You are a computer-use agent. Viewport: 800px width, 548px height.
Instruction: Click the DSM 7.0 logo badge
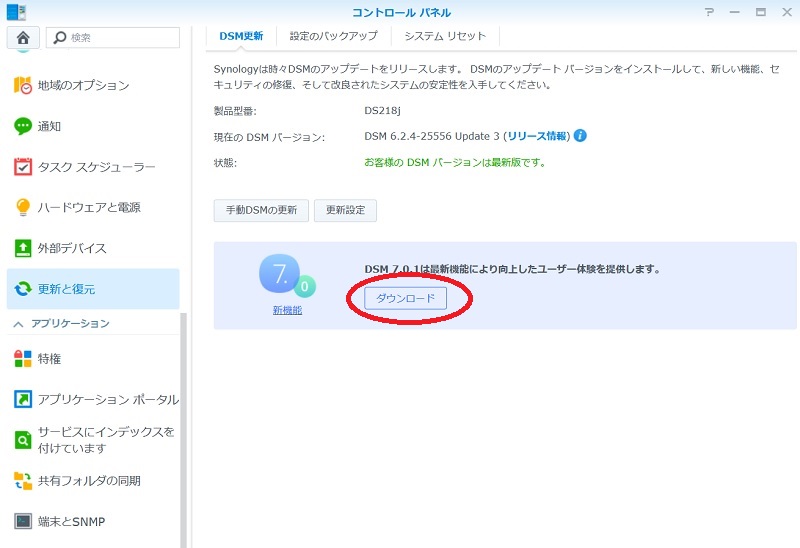coord(287,276)
